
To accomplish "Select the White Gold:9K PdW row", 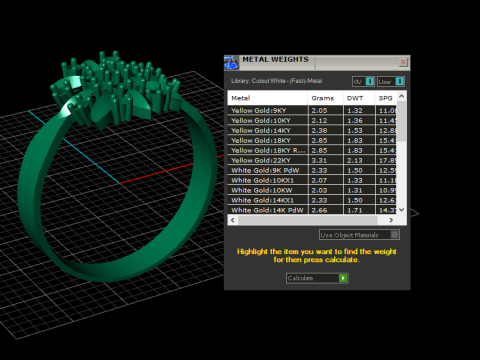I will click(312, 170).
